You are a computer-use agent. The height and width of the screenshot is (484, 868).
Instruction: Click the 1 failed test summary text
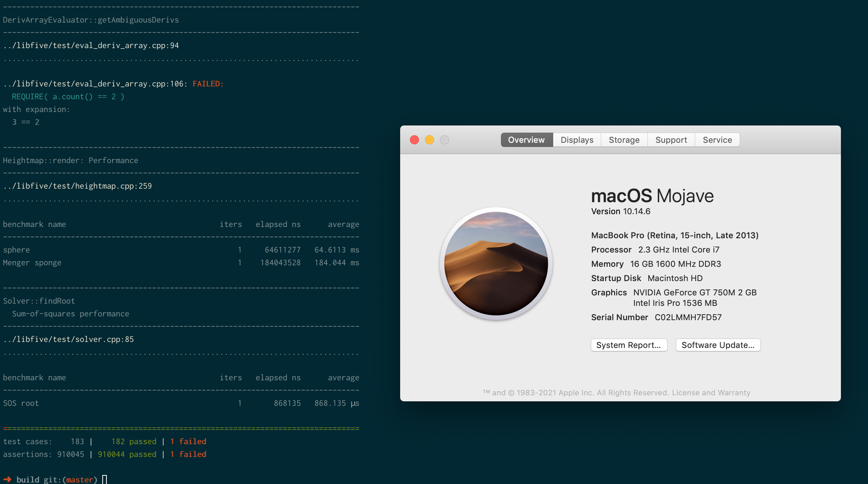188,441
